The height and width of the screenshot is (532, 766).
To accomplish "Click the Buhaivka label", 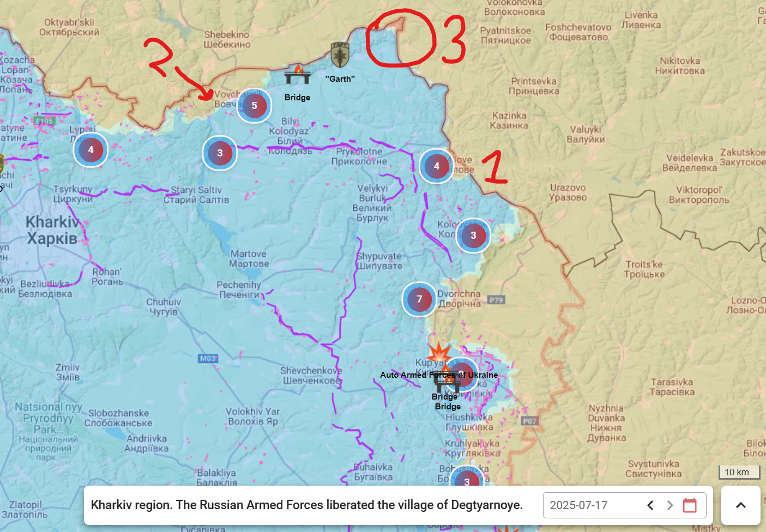I will [x=373, y=472].
